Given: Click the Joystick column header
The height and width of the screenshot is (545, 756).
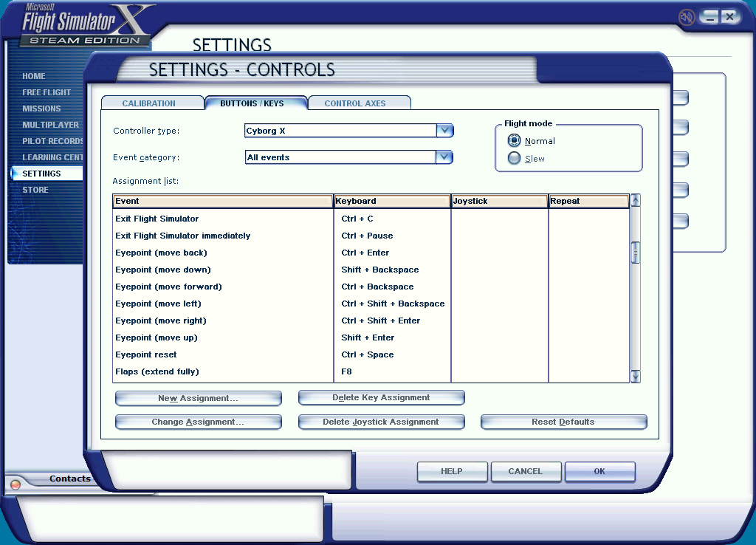Looking at the screenshot, I should point(500,201).
